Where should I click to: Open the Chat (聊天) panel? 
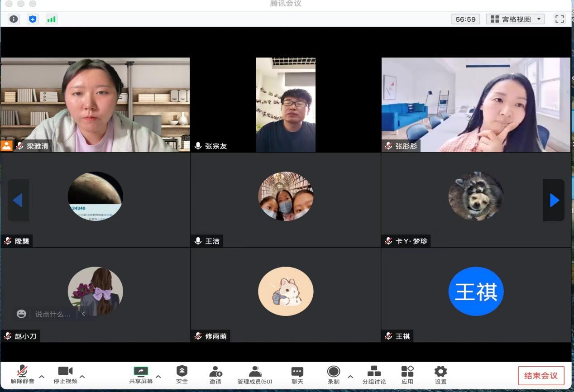tap(297, 374)
